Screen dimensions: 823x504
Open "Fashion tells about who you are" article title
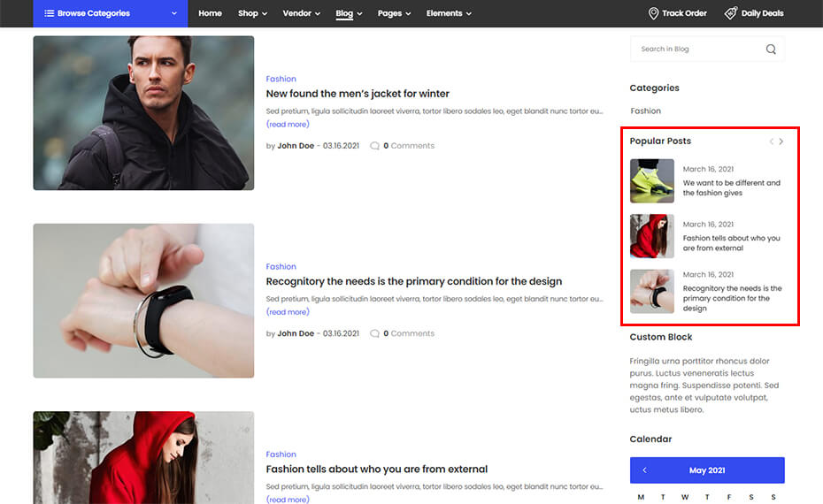click(376, 469)
